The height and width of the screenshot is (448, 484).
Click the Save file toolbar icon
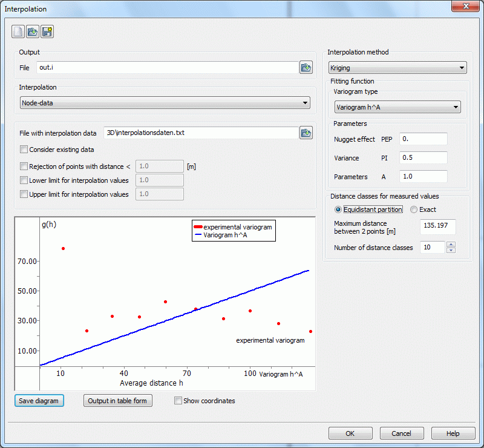click(x=47, y=31)
